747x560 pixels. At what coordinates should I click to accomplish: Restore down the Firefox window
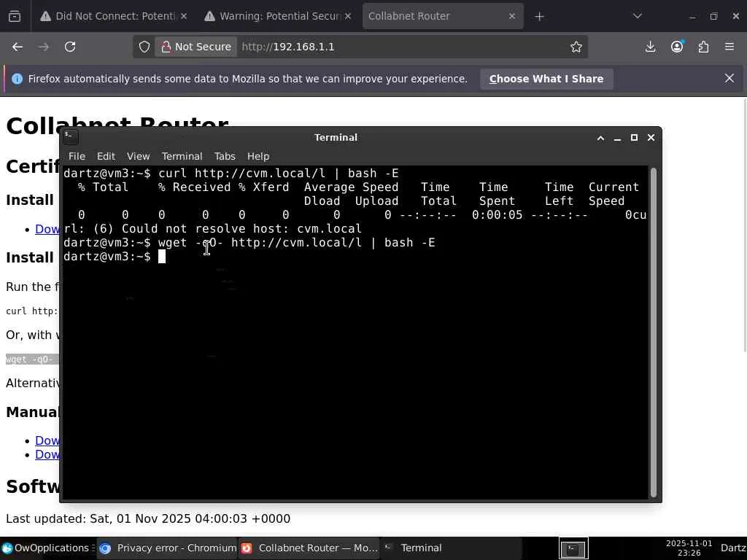pyautogui.click(x=713, y=17)
